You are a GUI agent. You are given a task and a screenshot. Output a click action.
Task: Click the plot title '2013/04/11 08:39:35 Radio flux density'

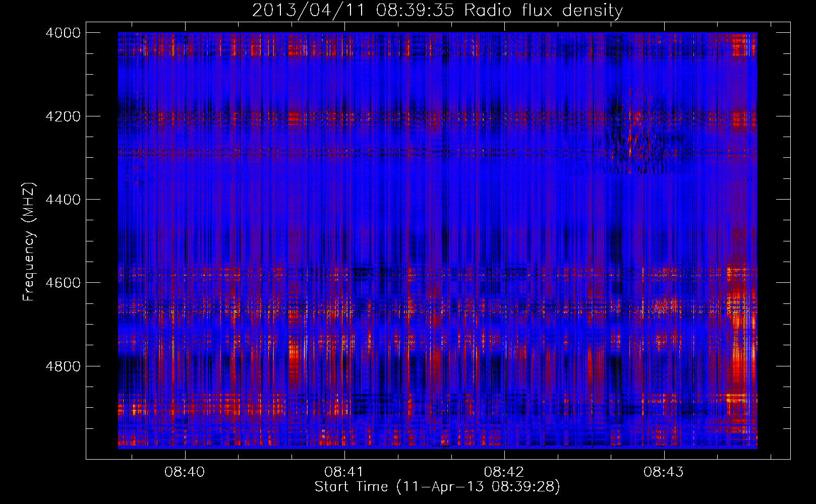437,10
